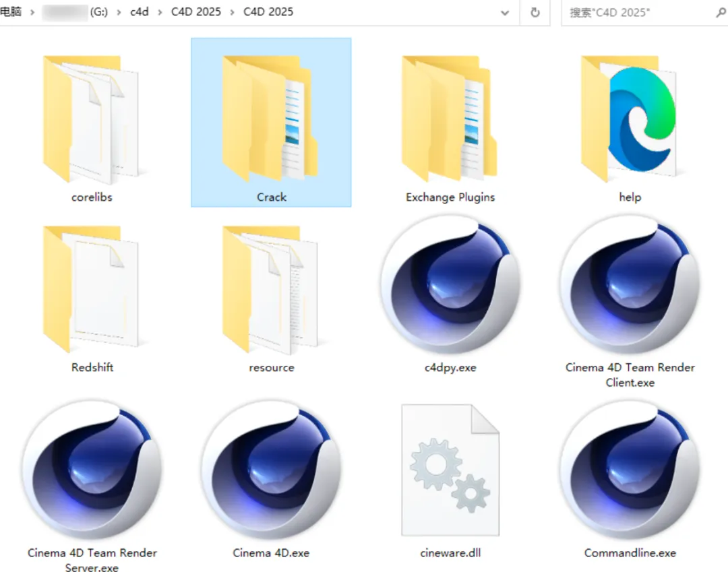The image size is (728, 572).
Task: Expand chevron after first C4D 2025 breadcrumb
Action: (232, 12)
